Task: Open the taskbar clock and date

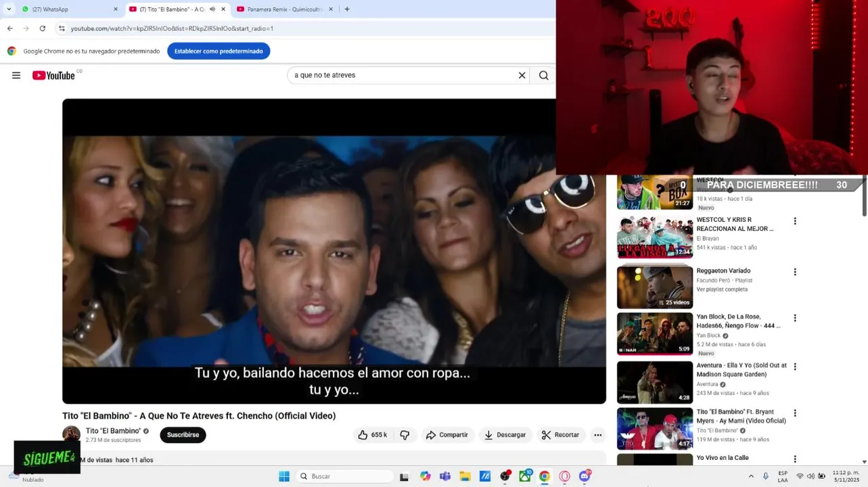Action: (846, 476)
